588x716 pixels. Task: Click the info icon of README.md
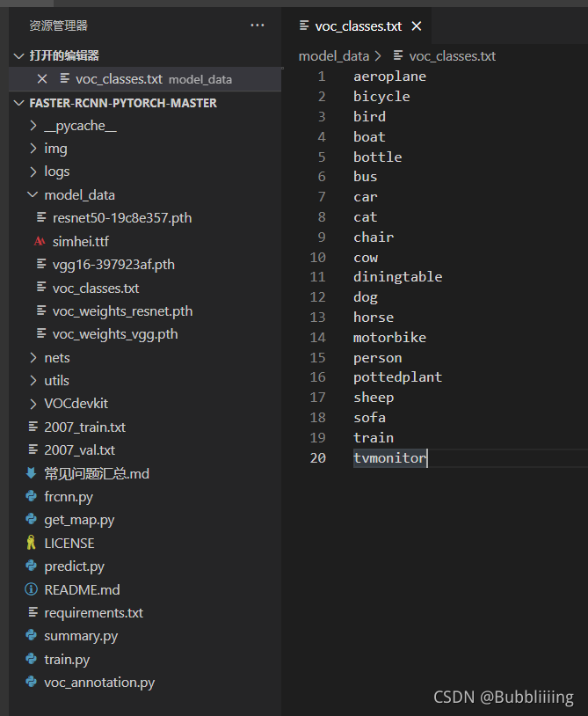[x=31, y=589]
